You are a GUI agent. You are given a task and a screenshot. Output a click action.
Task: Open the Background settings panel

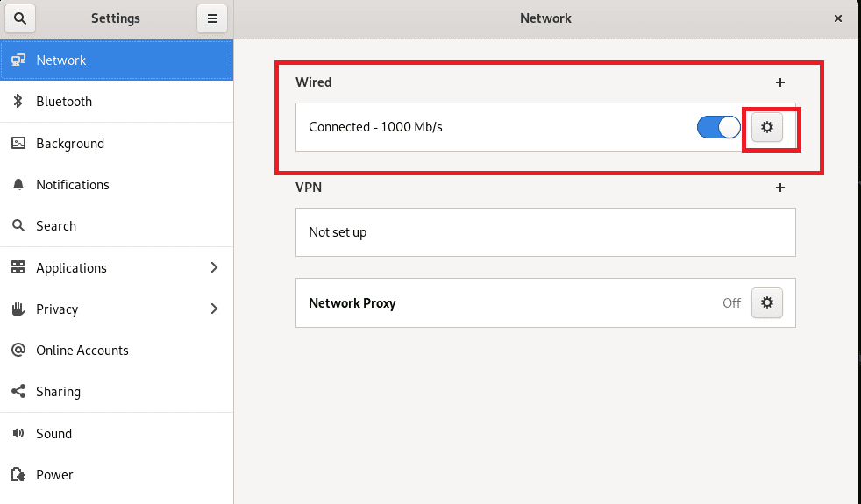[70, 144]
